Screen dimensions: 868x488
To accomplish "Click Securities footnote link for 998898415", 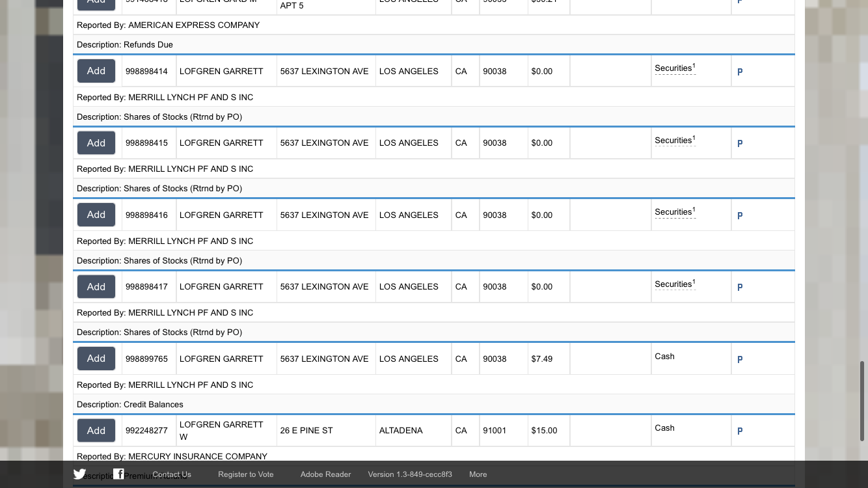I will click(x=675, y=141).
